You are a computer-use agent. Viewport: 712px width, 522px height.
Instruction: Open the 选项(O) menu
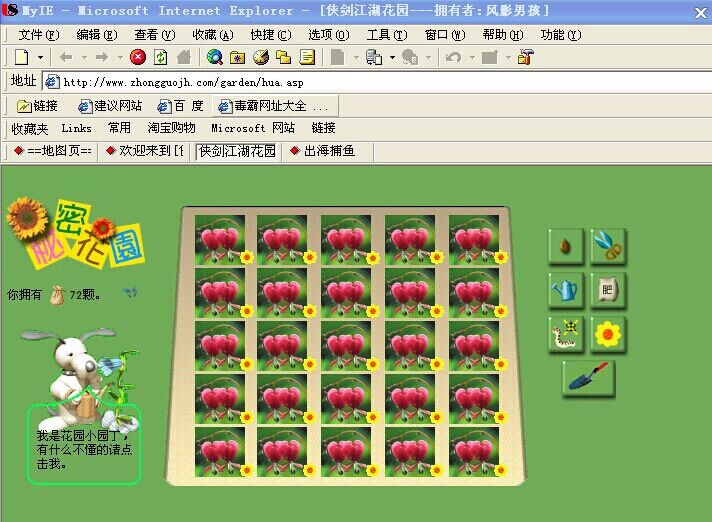point(329,35)
